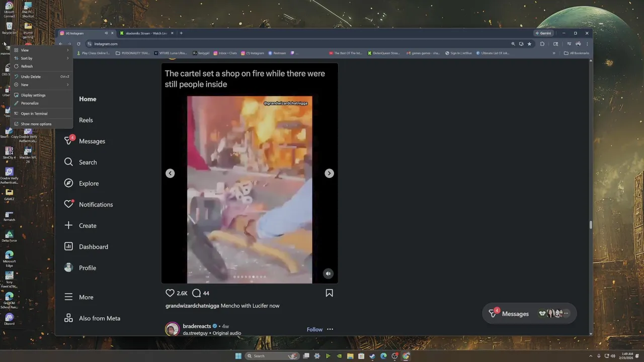Open Instagram Reels from the sidebar

click(86, 120)
